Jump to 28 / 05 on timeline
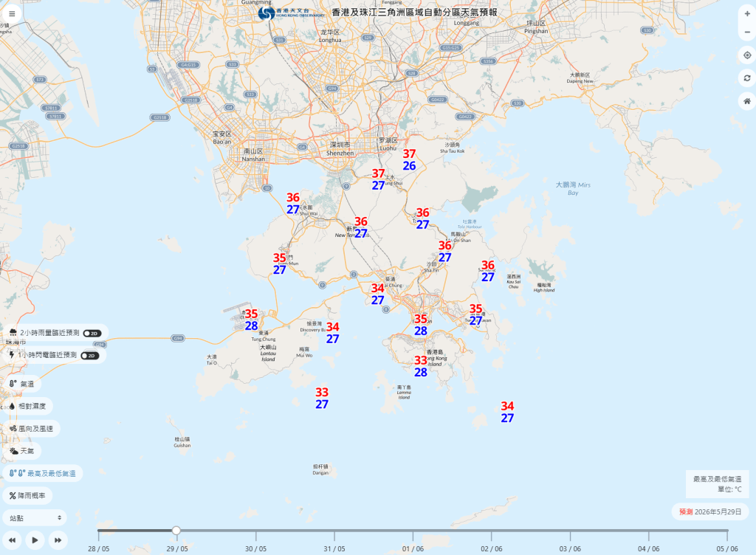Viewport: 756px width, 555px height. [x=98, y=549]
